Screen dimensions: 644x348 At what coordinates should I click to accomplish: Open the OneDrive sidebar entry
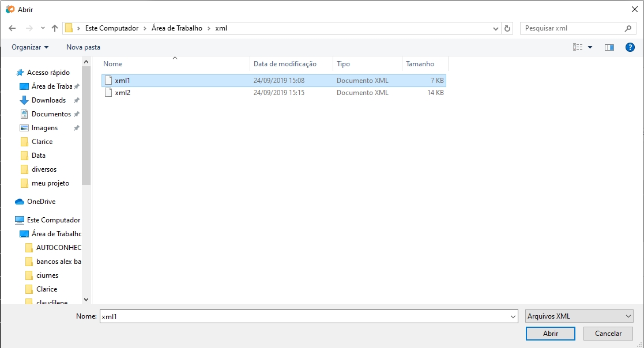pos(43,201)
